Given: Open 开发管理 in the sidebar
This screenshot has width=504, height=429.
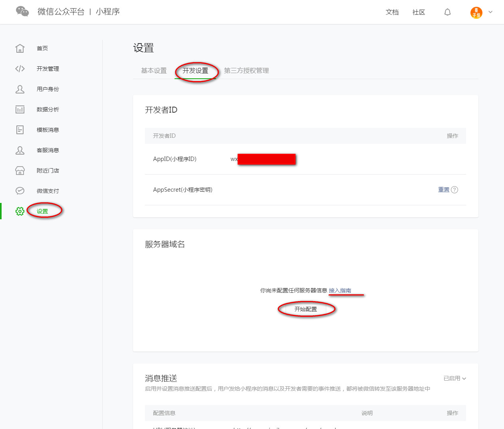Looking at the screenshot, I should click(x=48, y=69).
